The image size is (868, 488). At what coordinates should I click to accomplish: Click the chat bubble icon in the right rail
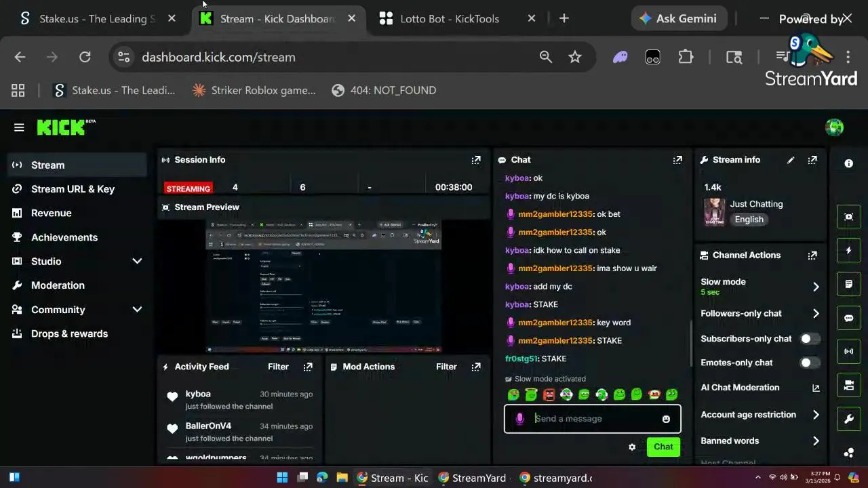[848, 318]
